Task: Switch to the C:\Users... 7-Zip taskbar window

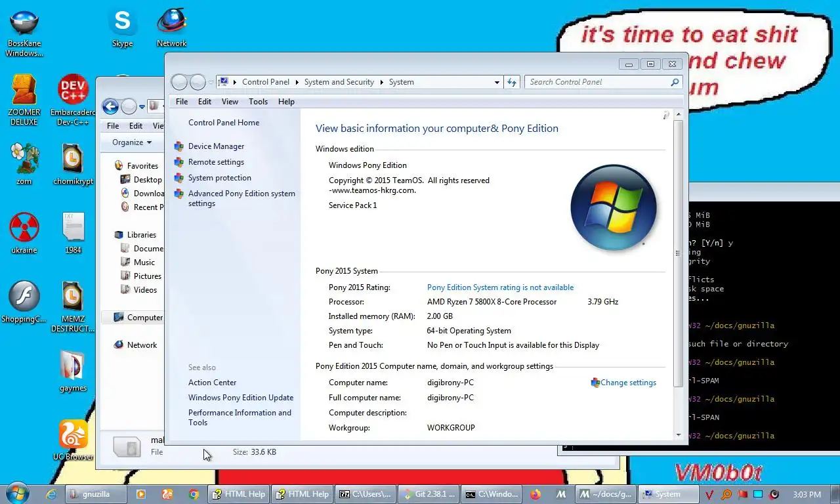Action: (x=365, y=494)
